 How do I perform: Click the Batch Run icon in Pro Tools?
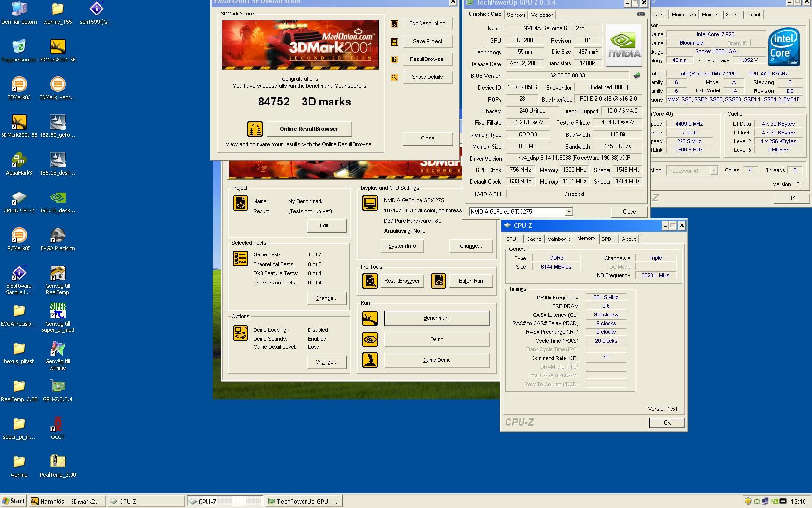pyautogui.click(x=438, y=281)
